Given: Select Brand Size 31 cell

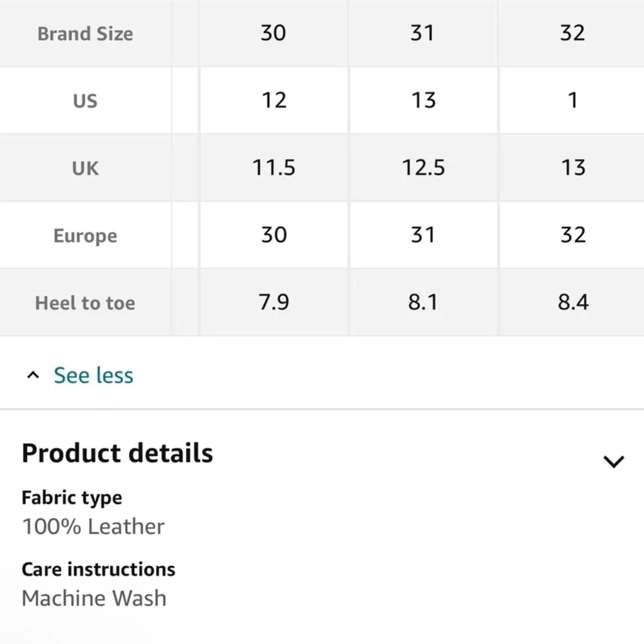Looking at the screenshot, I should pos(423,33).
